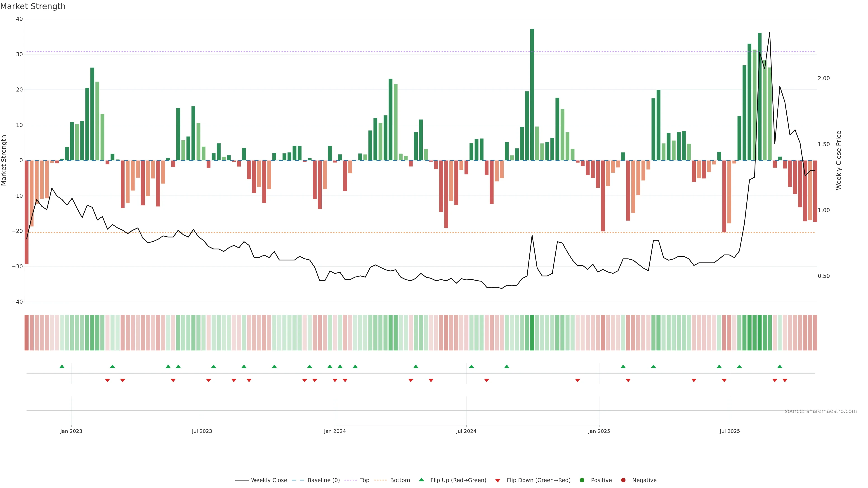The width and height of the screenshot is (868, 488).
Task: Click the green Positive circle legend icon
Action: click(x=582, y=480)
